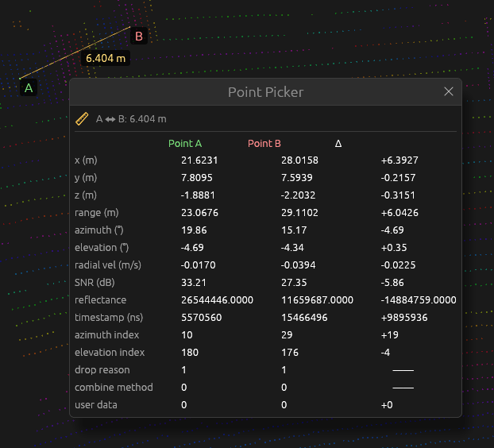494x448 pixels.
Task: Click Point A timestamp 5570560
Action: [x=201, y=318]
